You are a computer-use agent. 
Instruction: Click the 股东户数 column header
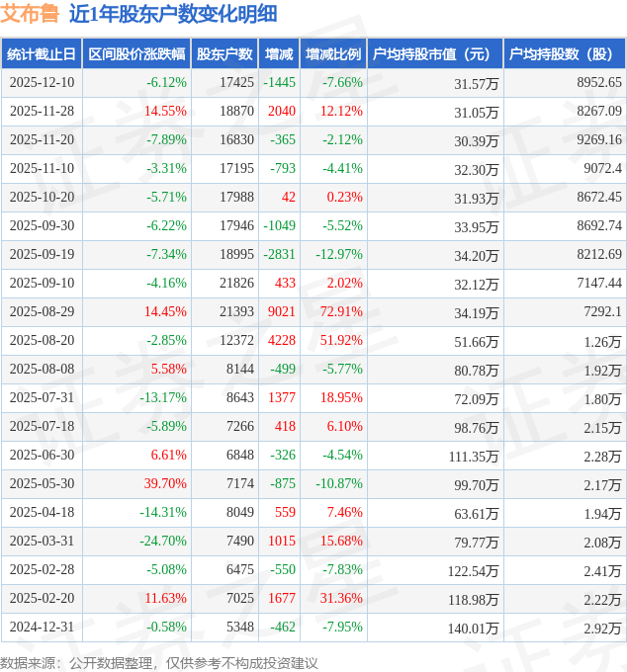click(x=224, y=54)
